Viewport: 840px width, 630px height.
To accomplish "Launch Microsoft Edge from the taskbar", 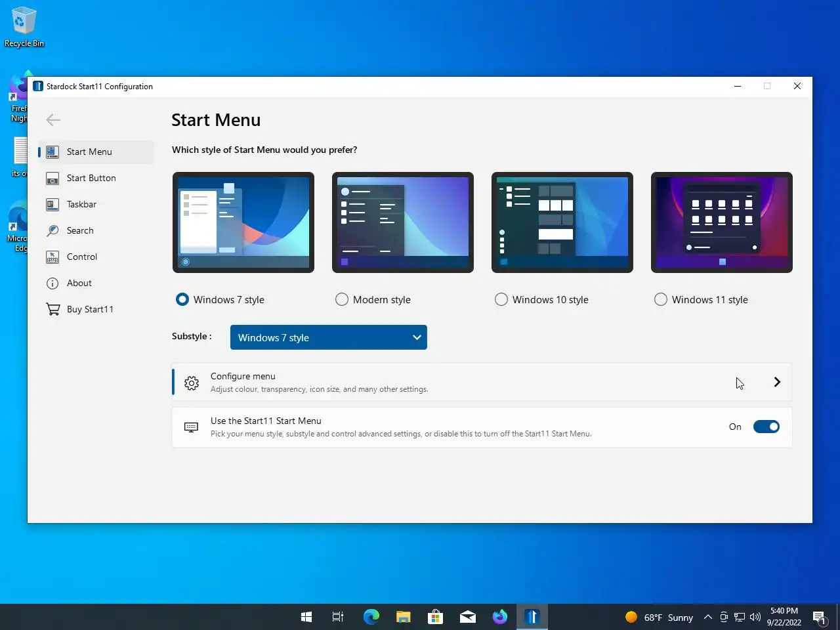I will (371, 617).
